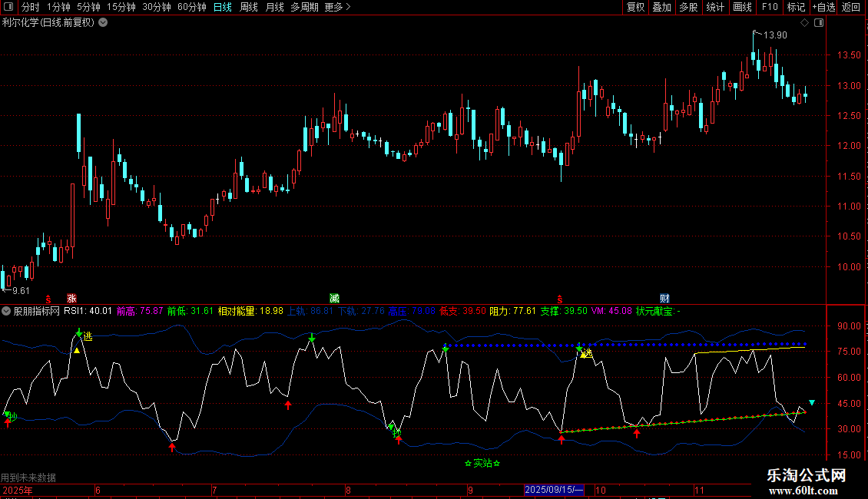Switch to 60分钟 period
This screenshot has width=868, height=499.
(191, 8)
